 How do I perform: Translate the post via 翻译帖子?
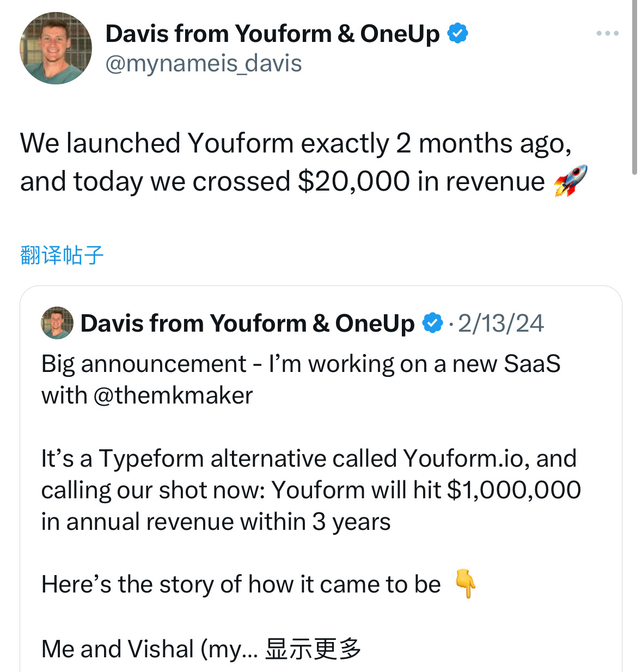click(62, 255)
